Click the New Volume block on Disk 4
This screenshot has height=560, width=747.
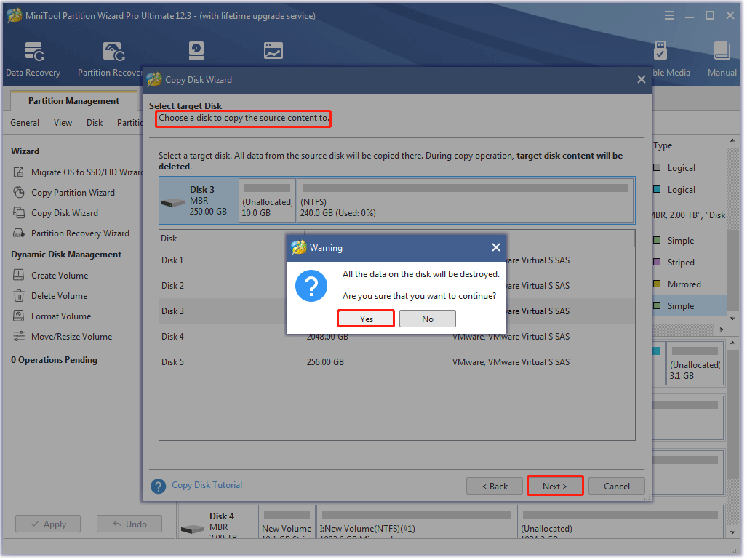pyautogui.click(x=288, y=524)
